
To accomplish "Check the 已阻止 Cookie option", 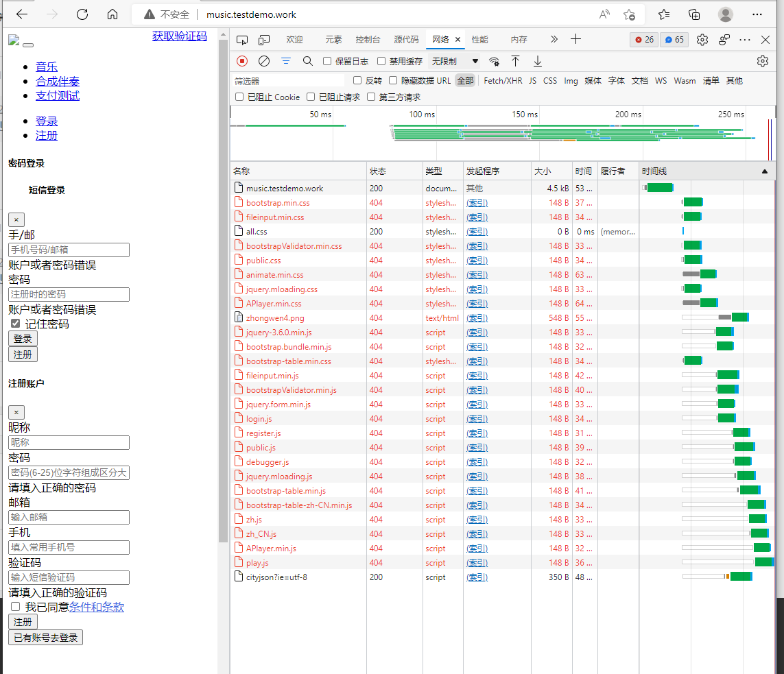I will (x=239, y=97).
